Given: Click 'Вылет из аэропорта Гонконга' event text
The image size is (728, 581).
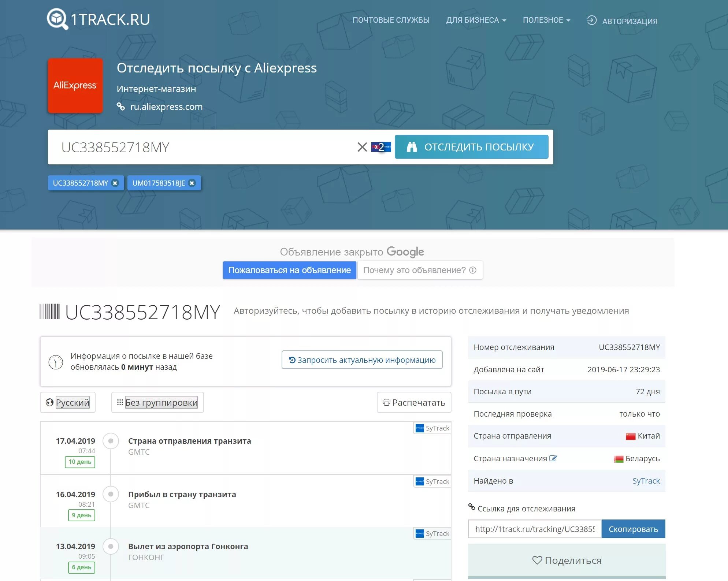Looking at the screenshot, I should pyautogui.click(x=188, y=546).
